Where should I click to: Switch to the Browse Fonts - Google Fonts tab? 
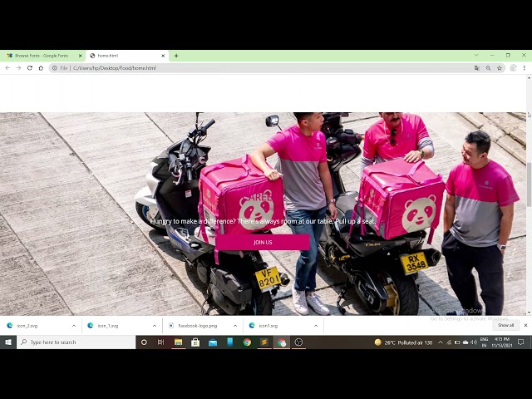pos(42,56)
